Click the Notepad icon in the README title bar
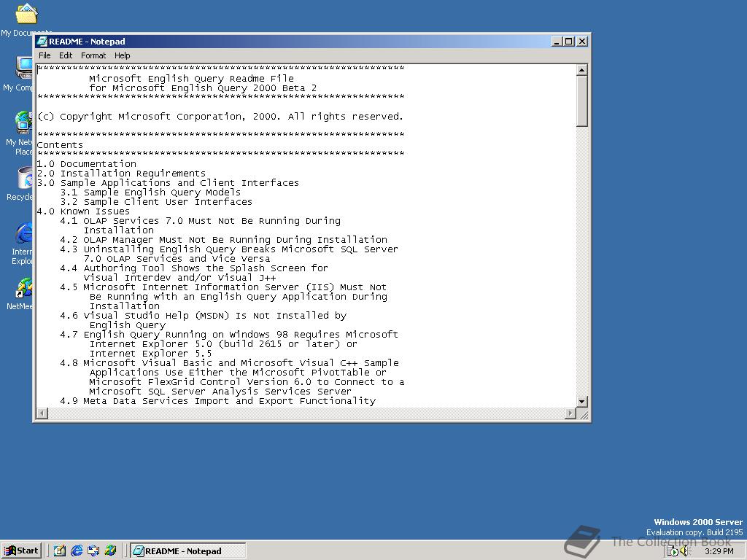 [x=42, y=42]
